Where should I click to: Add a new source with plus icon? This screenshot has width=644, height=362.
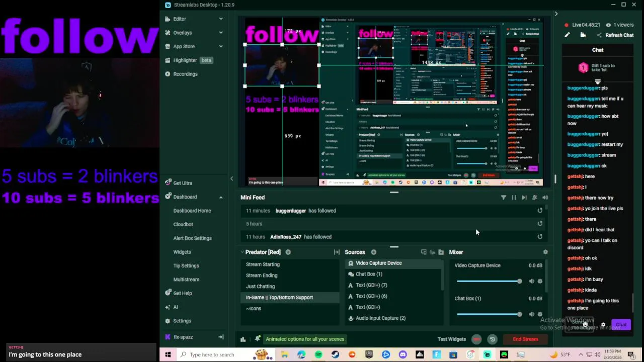pyautogui.click(x=373, y=252)
